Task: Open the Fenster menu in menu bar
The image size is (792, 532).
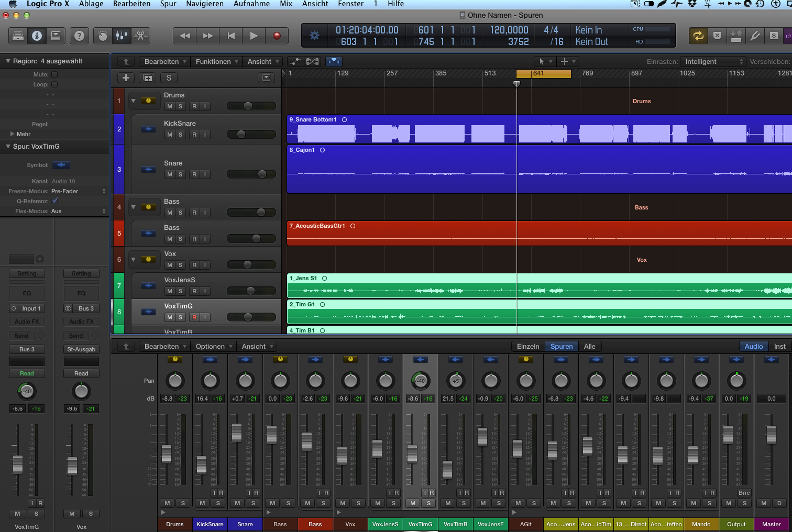Action: click(351, 4)
